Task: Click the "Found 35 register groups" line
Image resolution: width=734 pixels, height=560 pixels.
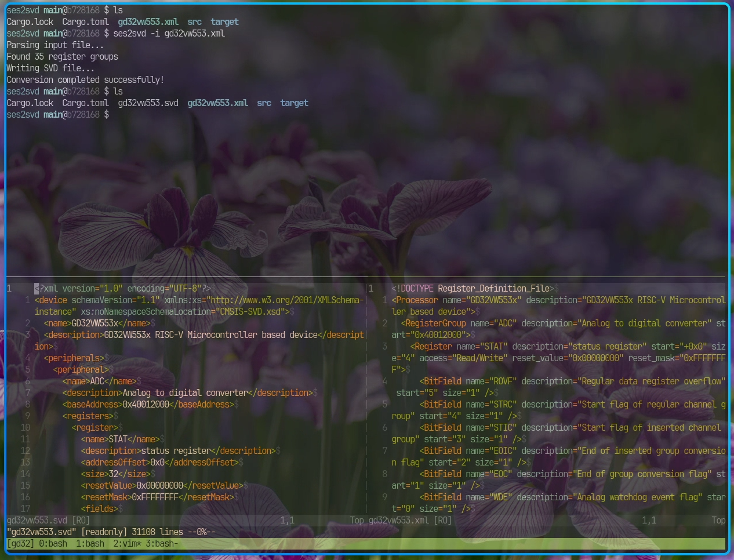Action: [x=62, y=57]
